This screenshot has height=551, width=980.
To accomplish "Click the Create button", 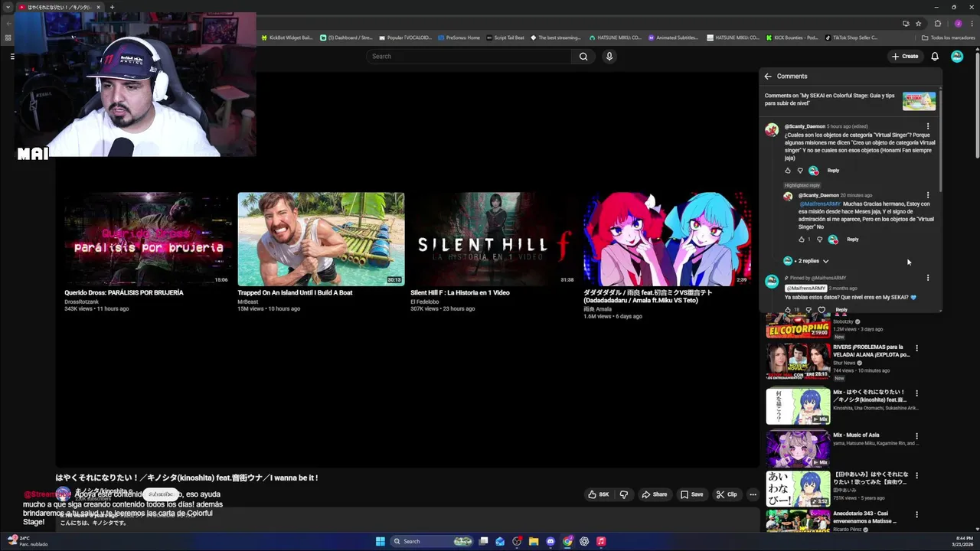I will click(x=905, y=56).
